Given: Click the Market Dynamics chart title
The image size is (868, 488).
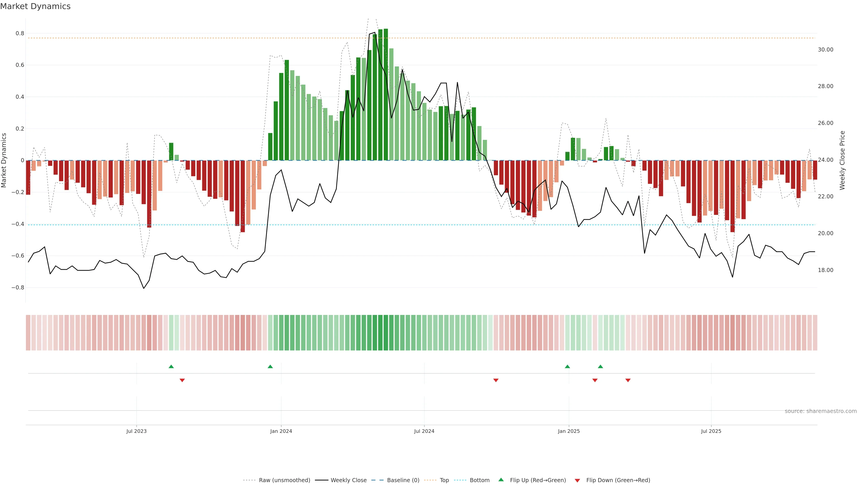Looking at the screenshot, I should 35,6.
